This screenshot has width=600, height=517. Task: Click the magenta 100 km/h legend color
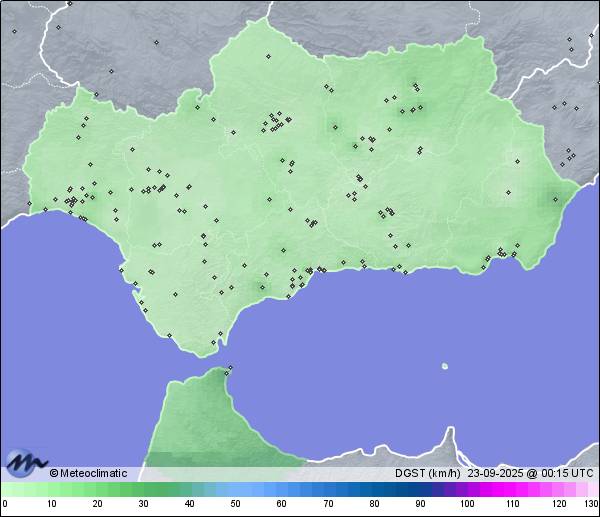(466, 490)
